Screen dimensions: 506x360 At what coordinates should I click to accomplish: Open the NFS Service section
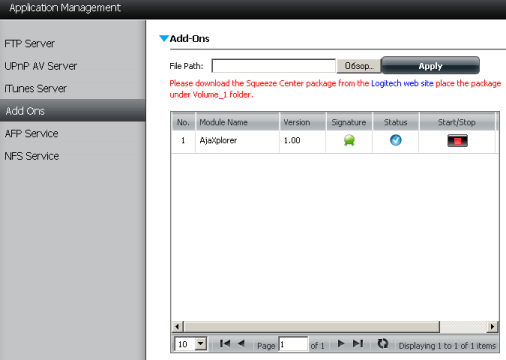click(32, 156)
